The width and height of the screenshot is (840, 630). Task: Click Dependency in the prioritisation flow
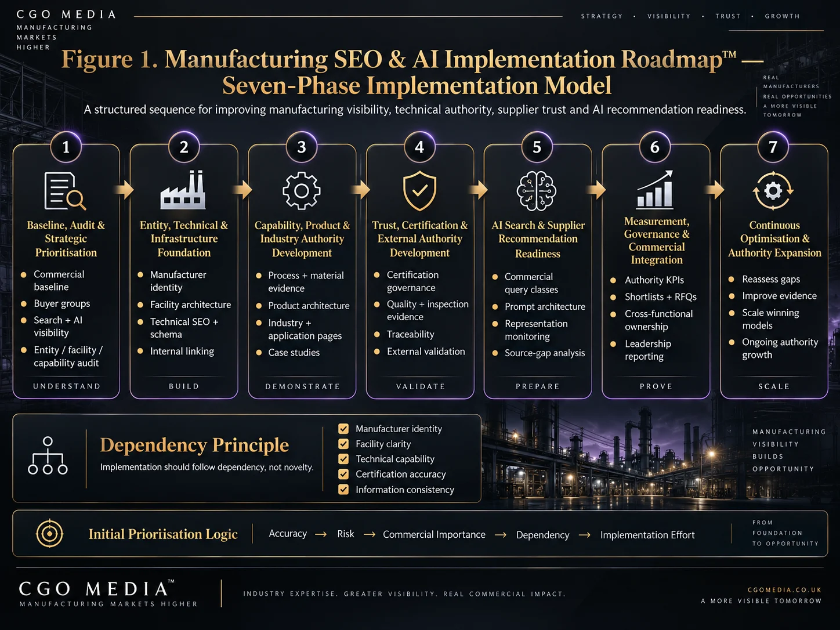click(542, 535)
